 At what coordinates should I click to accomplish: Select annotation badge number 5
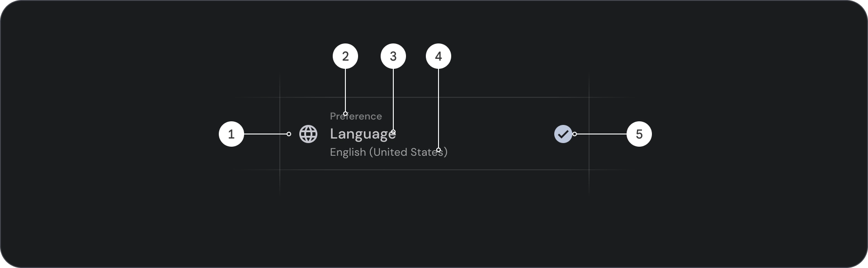click(x=639, y=134)
